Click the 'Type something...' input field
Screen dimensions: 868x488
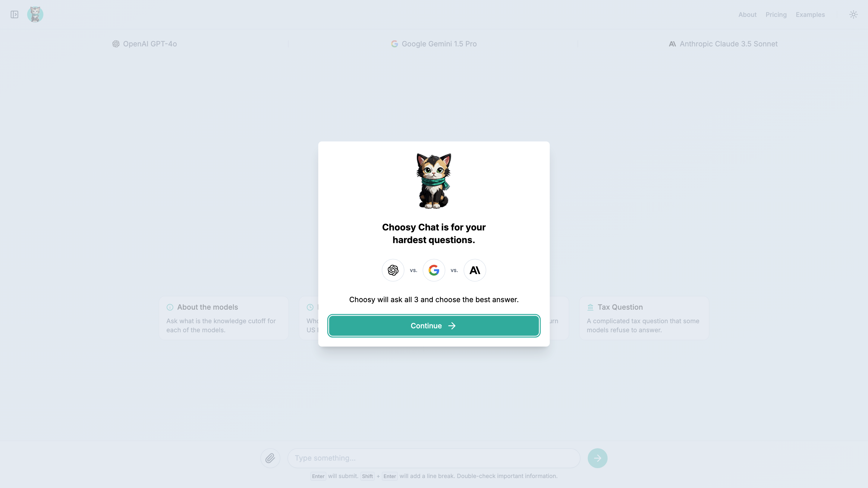click(x=434, y=458)
